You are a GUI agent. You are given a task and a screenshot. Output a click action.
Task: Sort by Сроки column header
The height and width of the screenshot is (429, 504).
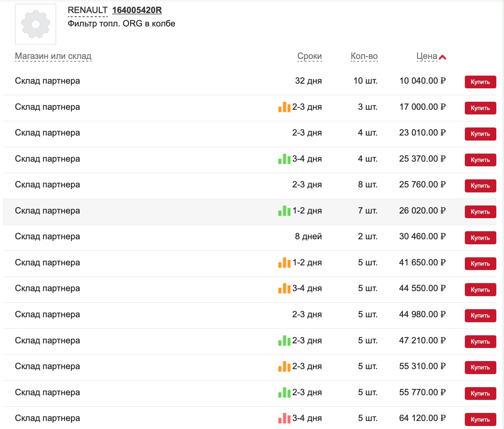tap(309, 56)
